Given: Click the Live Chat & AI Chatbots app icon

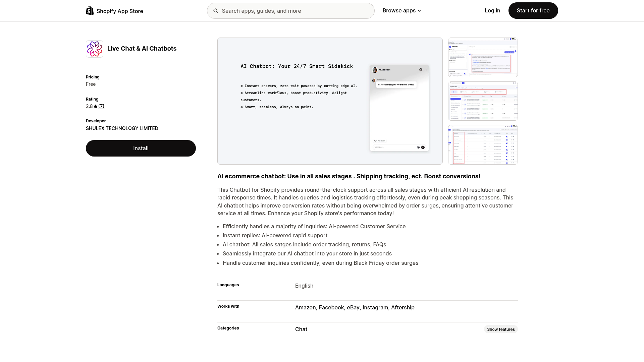Looking at the screenshot, I should pyautogui.click(x=94, y=49).
